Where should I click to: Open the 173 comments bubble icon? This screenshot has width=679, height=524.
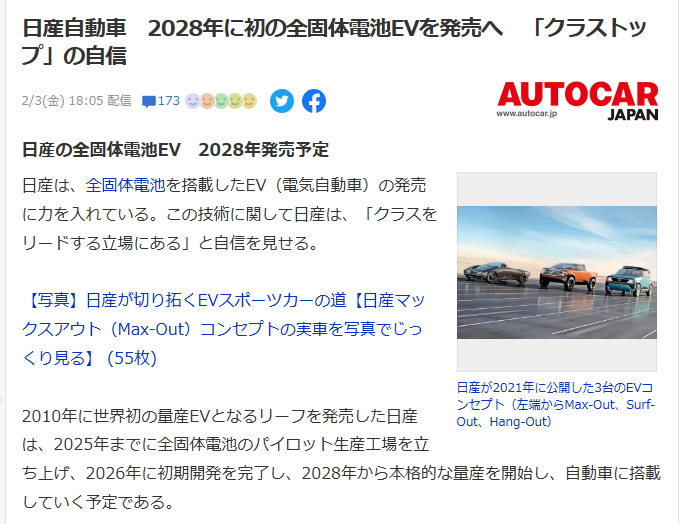click(149, 102)
